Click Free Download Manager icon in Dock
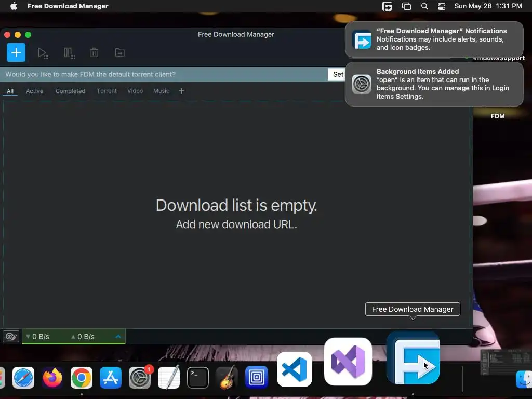The height and width of the screenshot is (399, 532). (x=413, y=358)
